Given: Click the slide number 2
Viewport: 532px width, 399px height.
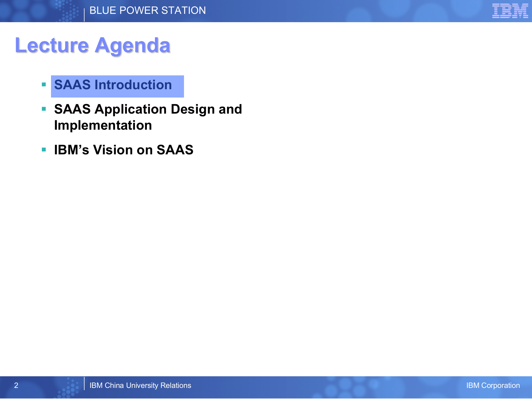Looking at the screenshot, I should [16, 385].
